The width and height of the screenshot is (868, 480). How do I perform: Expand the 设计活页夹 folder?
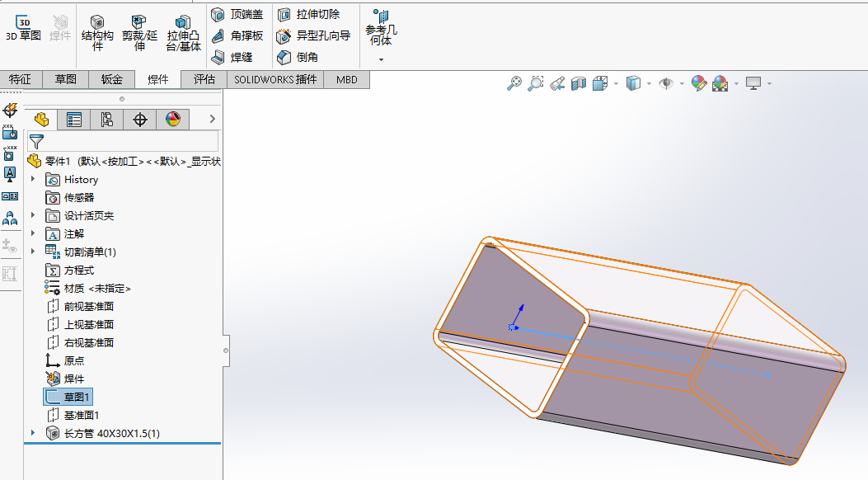point(33,214)
